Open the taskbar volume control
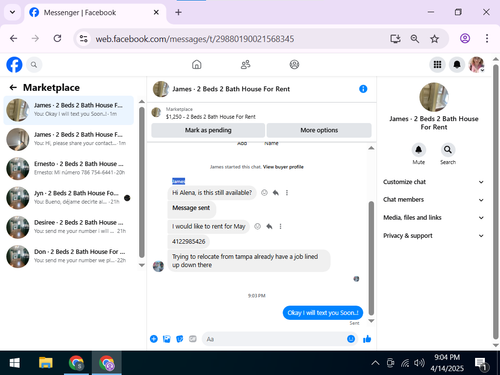This screenshot has width=500, height=375. (x=419, y=363)
